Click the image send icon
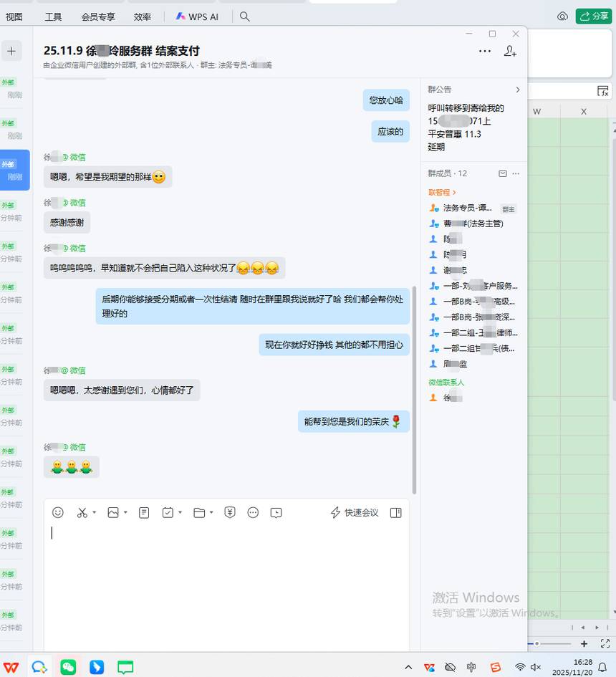The height and width of the screenshot is (677, 616). [x=113, y=512]
